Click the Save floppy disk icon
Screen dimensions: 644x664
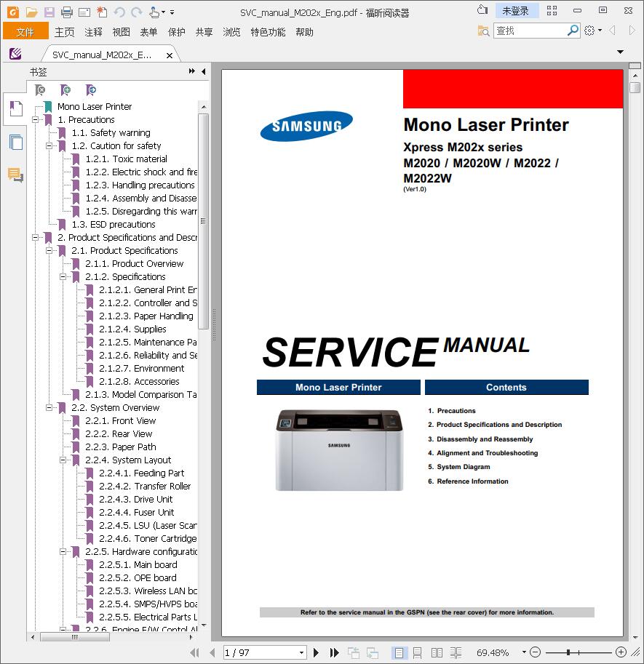click(49, 12)
